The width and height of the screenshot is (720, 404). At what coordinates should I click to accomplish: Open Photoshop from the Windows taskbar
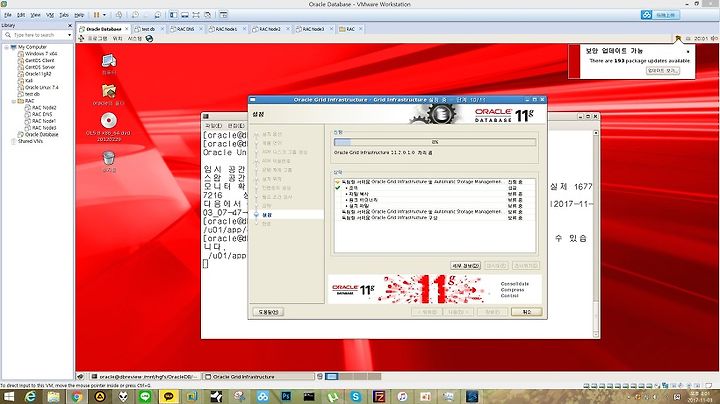click(x=286, y=396)
